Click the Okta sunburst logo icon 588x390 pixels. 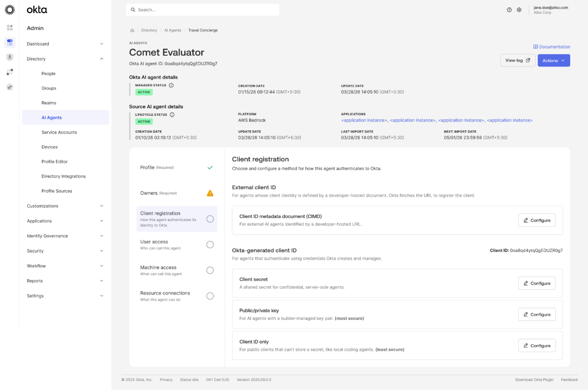coord(10,10)
